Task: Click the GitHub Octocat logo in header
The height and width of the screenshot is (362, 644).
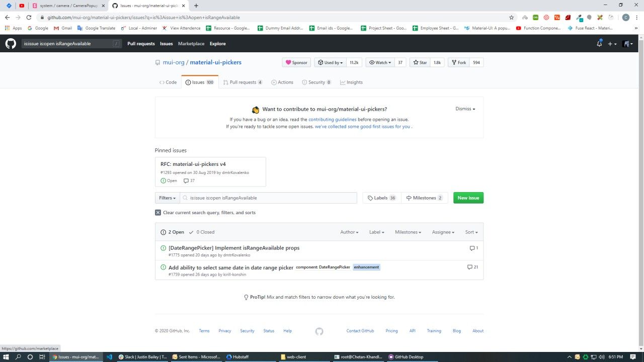Action: pyautogui.click(x=11, y=44)
